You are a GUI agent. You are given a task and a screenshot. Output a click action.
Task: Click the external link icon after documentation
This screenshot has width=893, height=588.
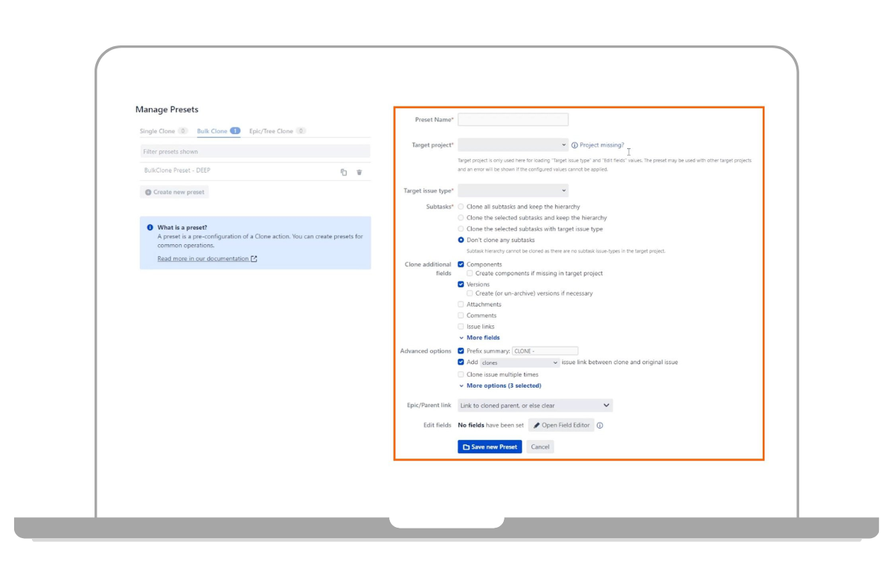(255, 259)
